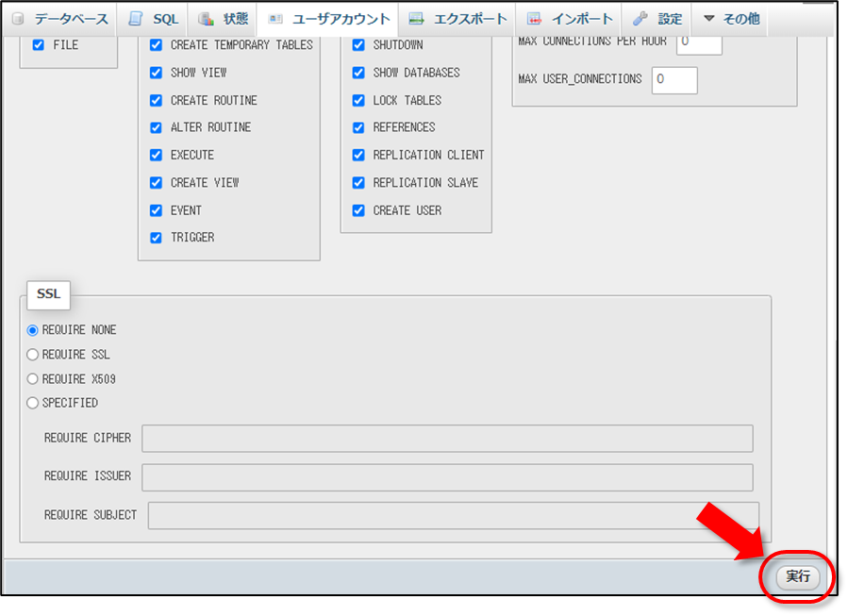Image resolution: width=848 pixels, height=616 pixels.
Task: Disable the TRIGGER privilege checkbox
Action: (x=156, y=238)
